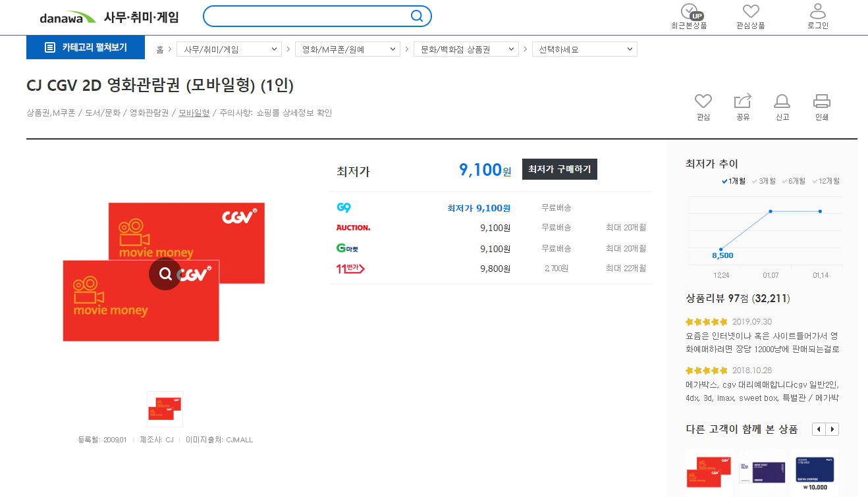Select 12개월 price trend period
Image resolution: width=868 pixels, height=497 pixels.
pyautogui.click(x=826, y=181)
